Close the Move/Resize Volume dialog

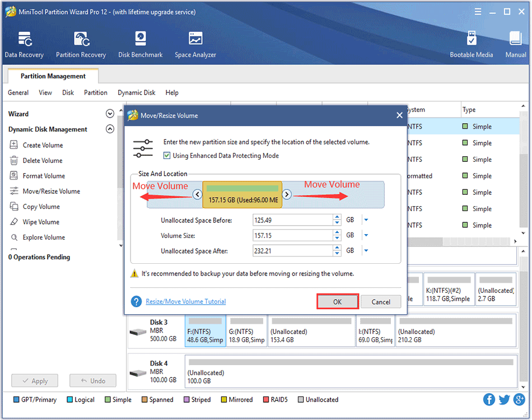[x=400, y=115]
